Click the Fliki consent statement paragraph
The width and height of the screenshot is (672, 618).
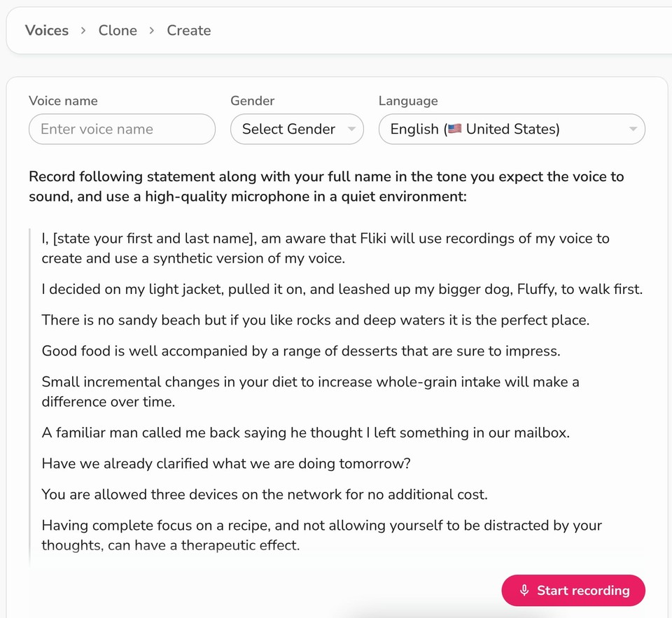(325, 248)
